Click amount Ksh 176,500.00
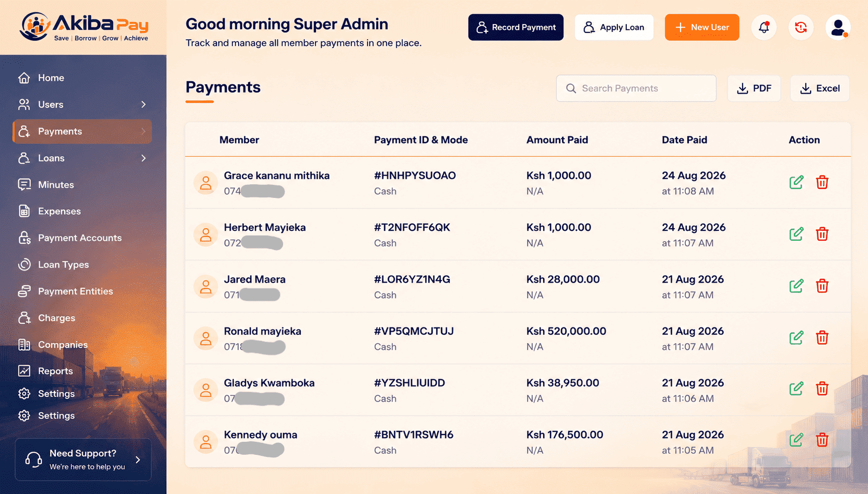 [565, 434]
